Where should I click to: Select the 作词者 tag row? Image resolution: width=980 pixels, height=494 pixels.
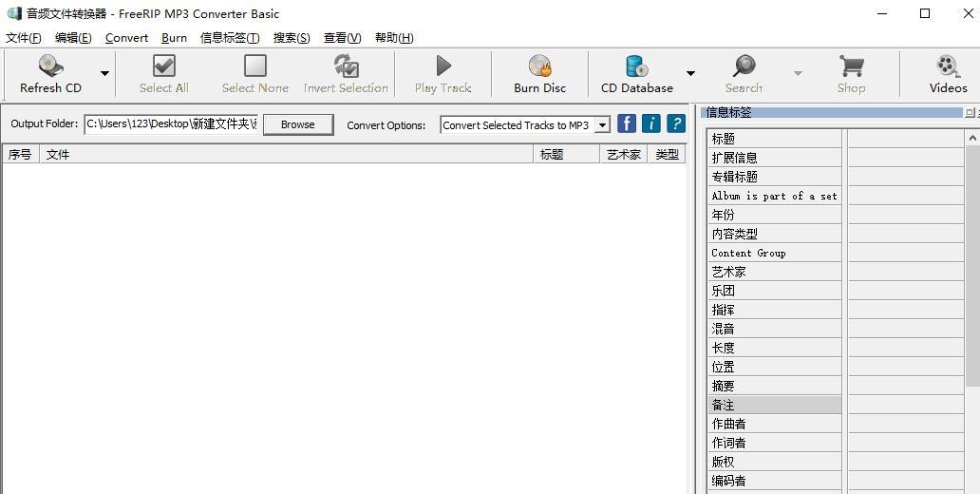[775, 443]
